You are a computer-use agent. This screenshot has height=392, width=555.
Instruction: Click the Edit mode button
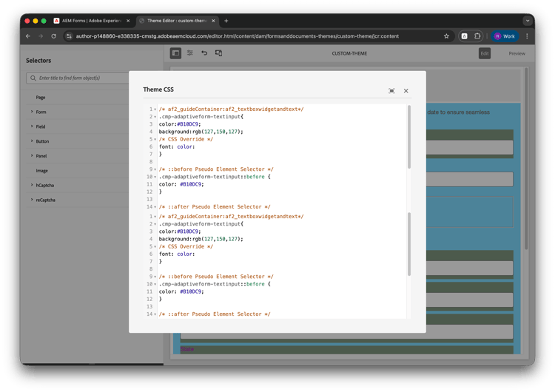coord(484,53)
